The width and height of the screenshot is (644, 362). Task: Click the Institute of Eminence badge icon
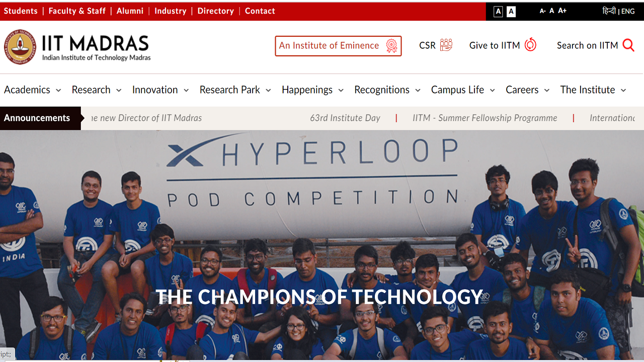(x=391, y=46)
